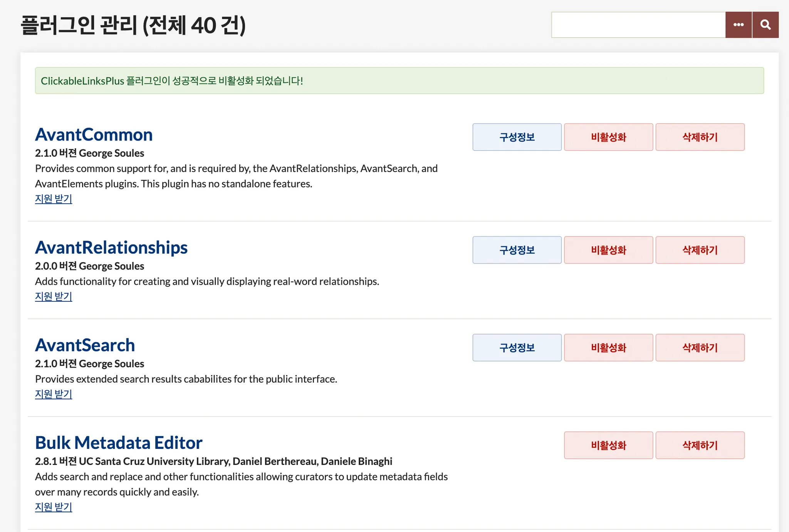Open 구성정보 for AvantSearch plugin
The image size is (789, 532).
tap(517, 348)
